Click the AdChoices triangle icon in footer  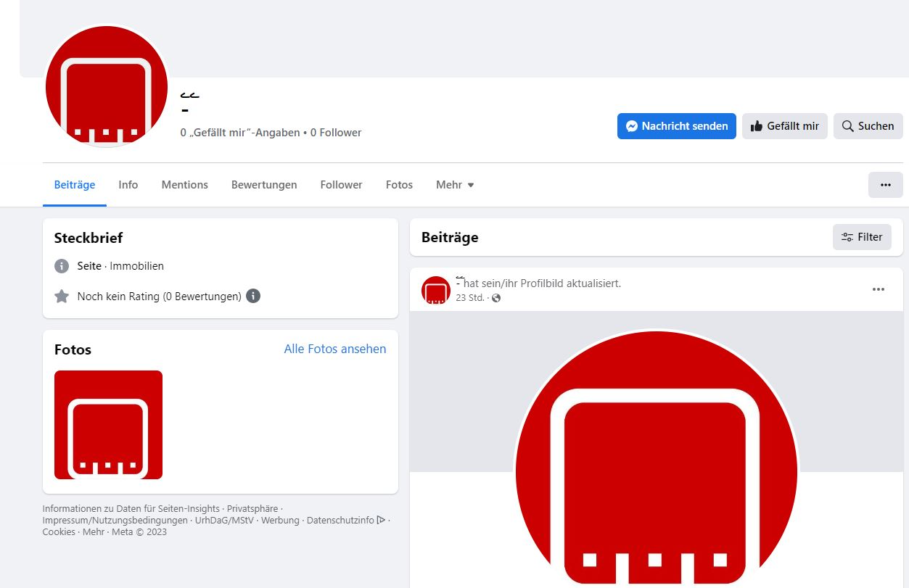381,521
